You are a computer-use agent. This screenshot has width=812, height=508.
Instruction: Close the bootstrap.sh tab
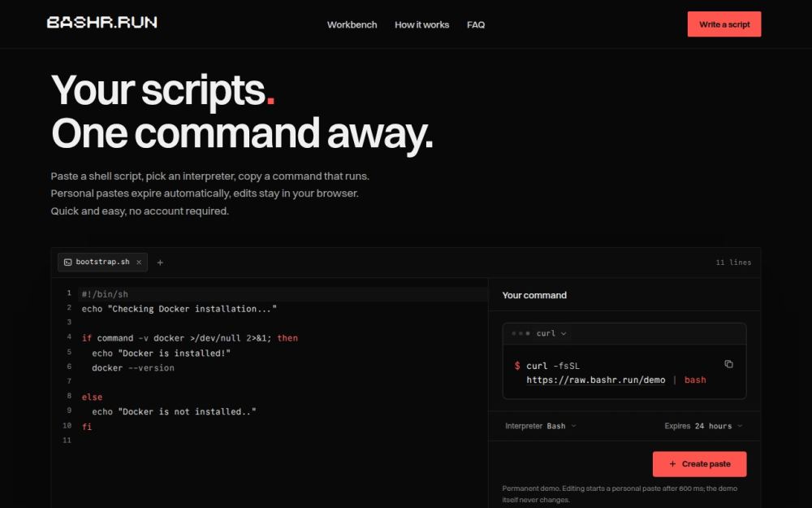pos(139,263)
